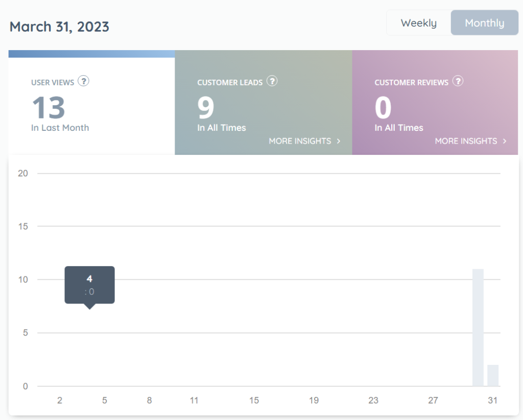Screen dimensions: 523x420
Task: Click the chevron arrow in Customer Reviews card
Action: point(505,141)
